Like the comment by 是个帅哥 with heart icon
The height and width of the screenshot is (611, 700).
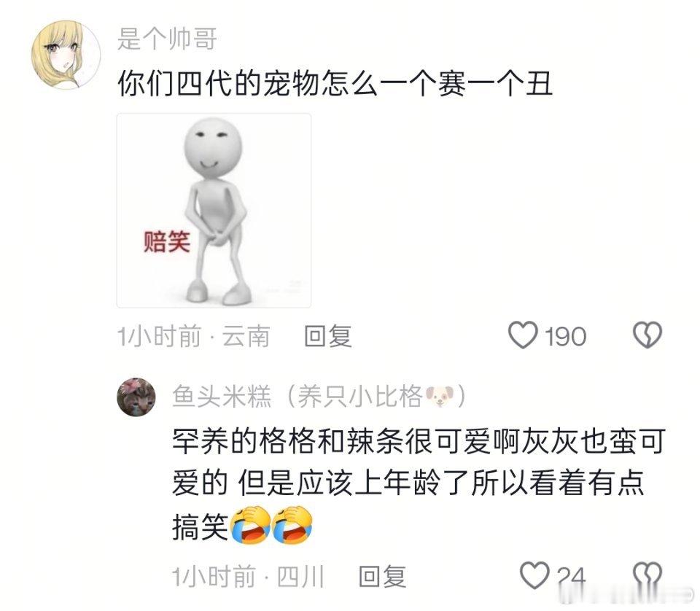(x=523, y=335)
